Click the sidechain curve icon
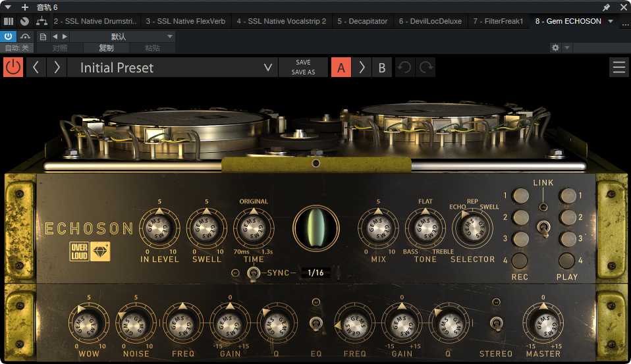This screenshot has width=631, height=364. pyautogui.click(x=25, y=37)
